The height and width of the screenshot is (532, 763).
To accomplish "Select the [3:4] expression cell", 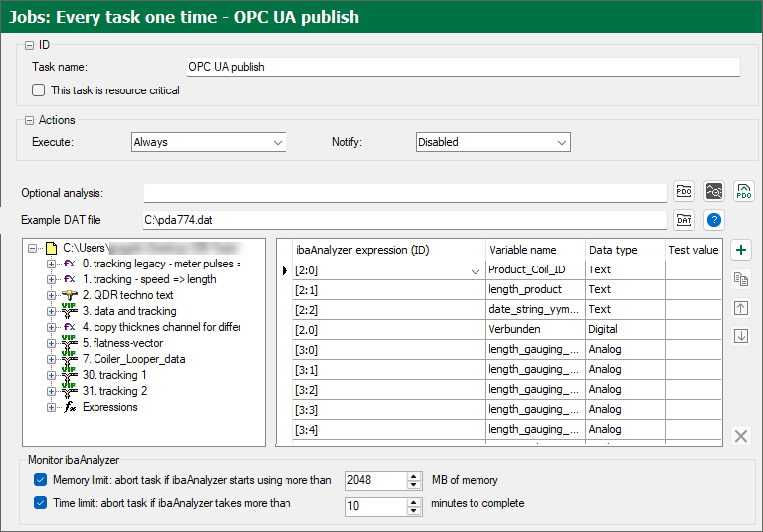I will [389, 430].
